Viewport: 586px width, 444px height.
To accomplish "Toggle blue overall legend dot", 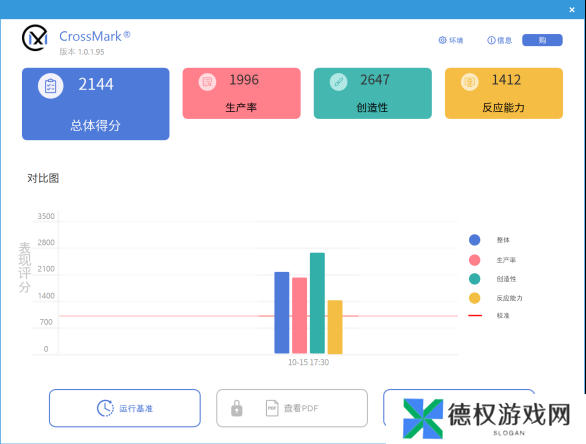I will coord(475,240).
